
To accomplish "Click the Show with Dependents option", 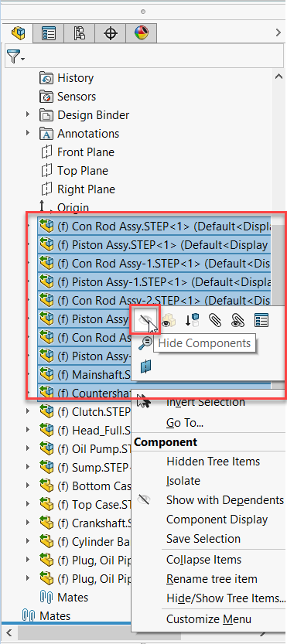I will (225, 500).
